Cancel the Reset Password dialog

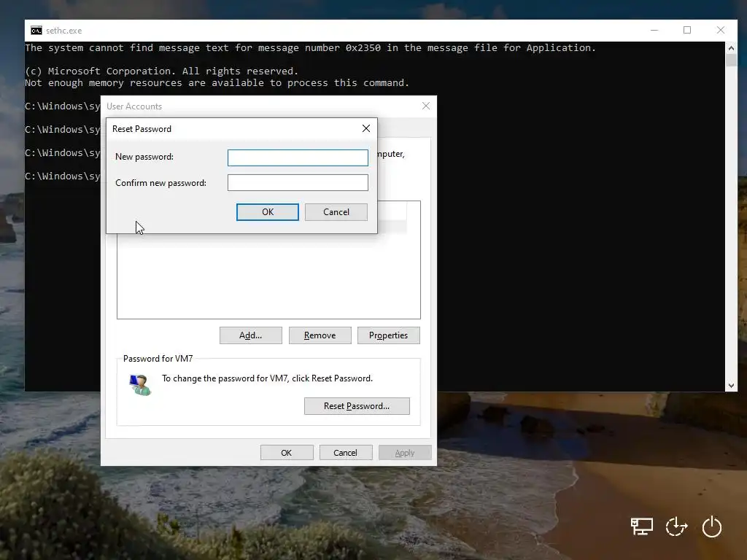(336, 212)
